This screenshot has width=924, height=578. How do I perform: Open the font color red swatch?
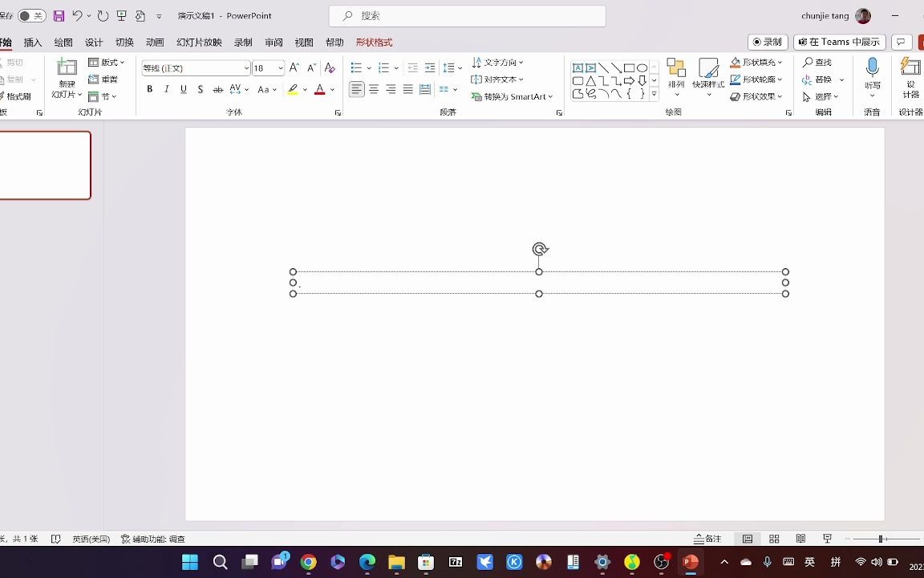319,89
